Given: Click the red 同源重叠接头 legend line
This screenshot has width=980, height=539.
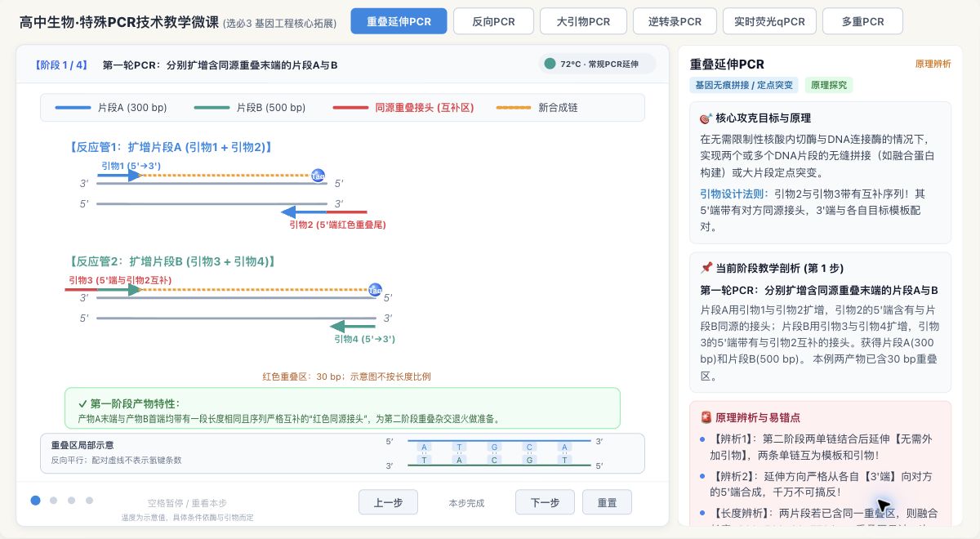Looking at the screenshot, I should pos(350,108).
